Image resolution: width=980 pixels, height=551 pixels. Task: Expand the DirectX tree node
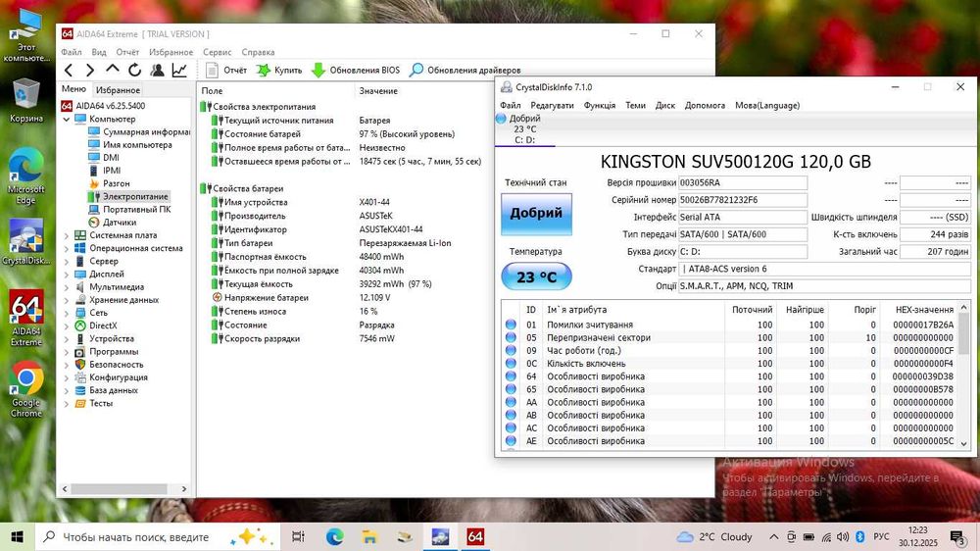pos(67,326)
